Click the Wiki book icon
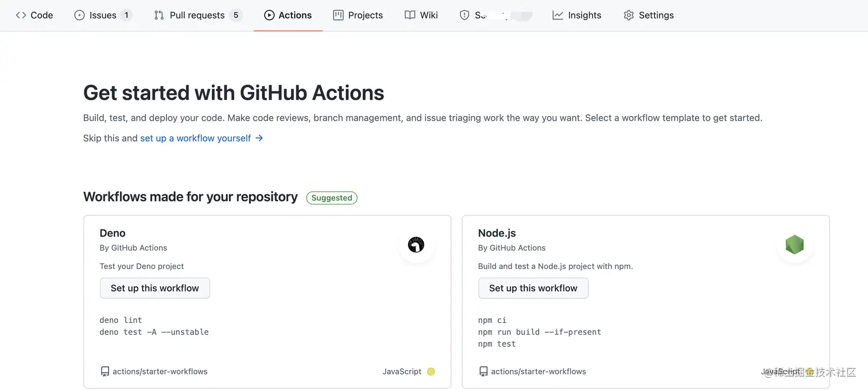Viewport: 868px width, 390px height. tap(410, 16)
